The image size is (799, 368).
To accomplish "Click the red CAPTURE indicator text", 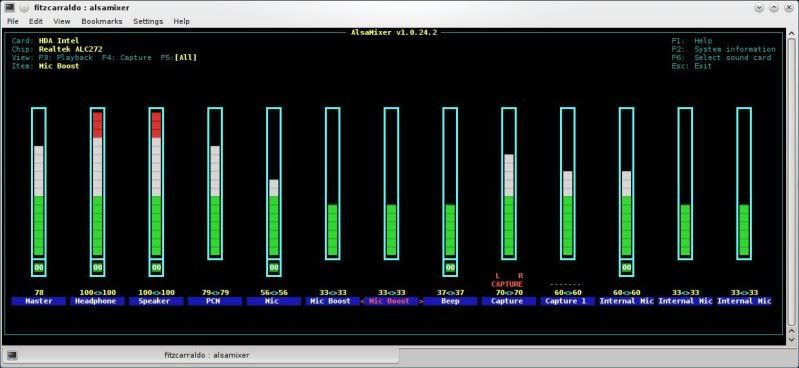I will 508,284.
